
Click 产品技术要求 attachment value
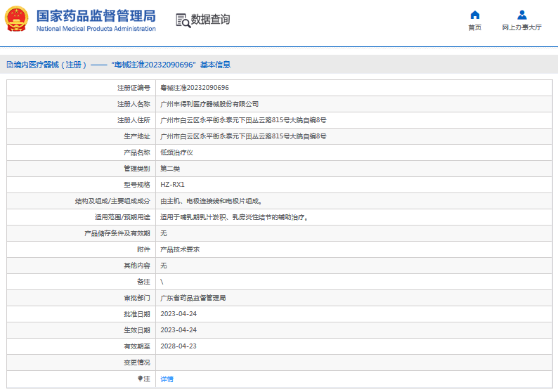(180, 249)
